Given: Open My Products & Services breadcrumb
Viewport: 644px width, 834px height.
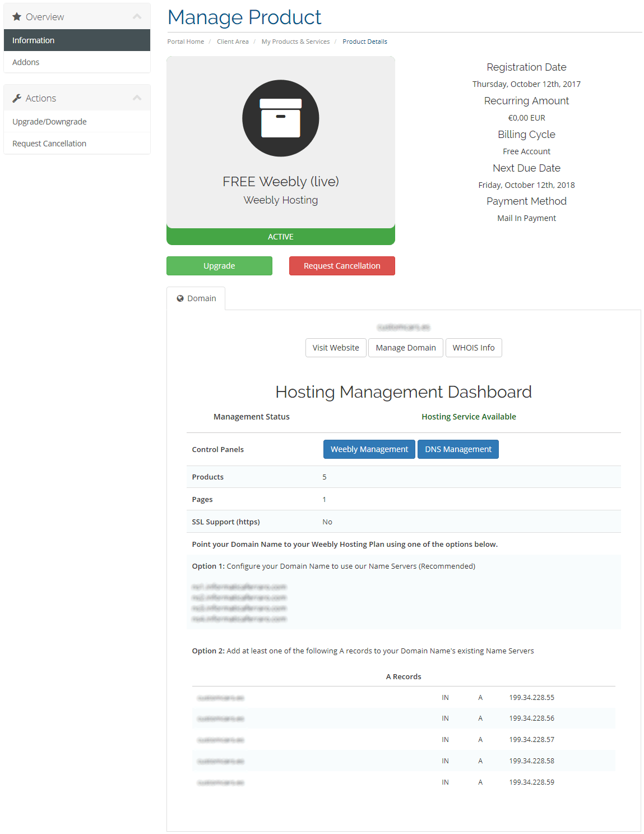Looking at the screenshot, I should tap(295, 42).
